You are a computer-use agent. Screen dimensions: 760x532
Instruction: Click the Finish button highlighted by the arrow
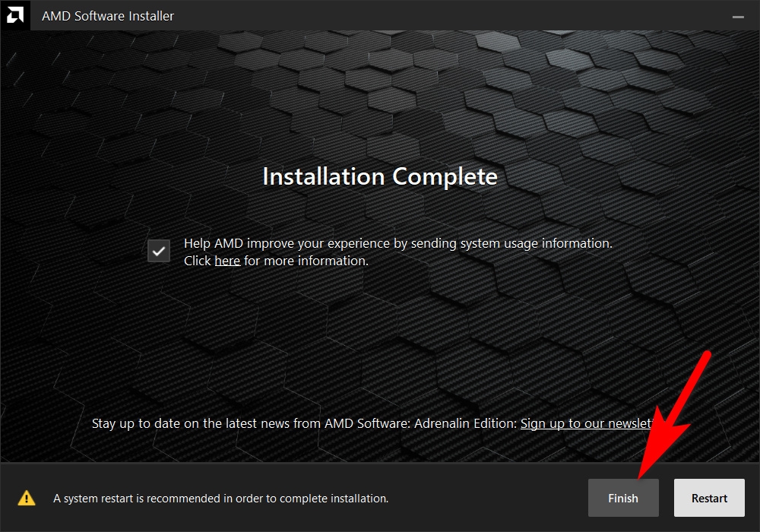click(x=623, y=498)
